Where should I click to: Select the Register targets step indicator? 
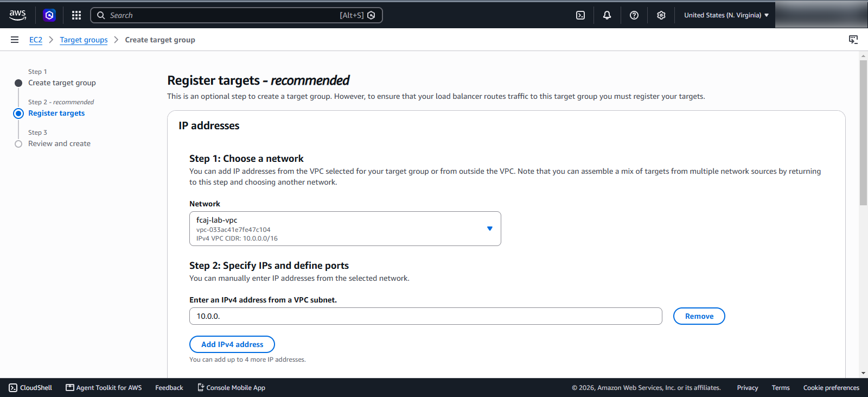(18, 114)
